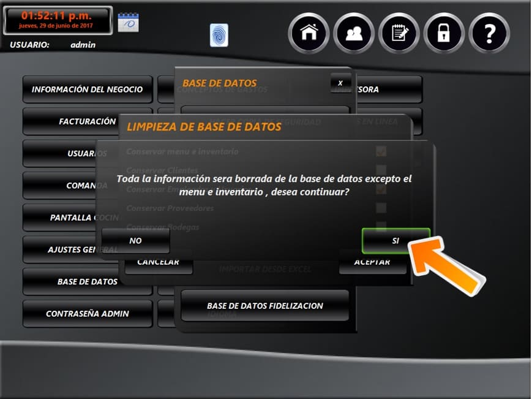
Task: Click the notes clipboard icon
Action: [399, 33]
